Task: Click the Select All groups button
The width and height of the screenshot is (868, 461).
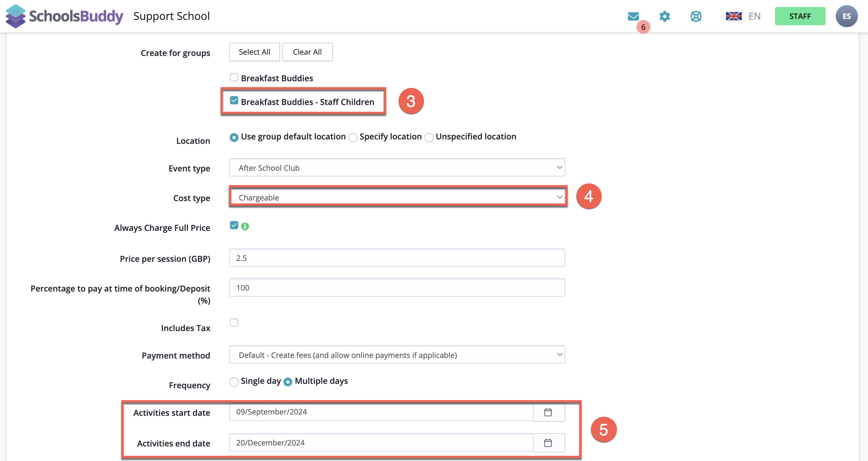Action: coord(254,52)
